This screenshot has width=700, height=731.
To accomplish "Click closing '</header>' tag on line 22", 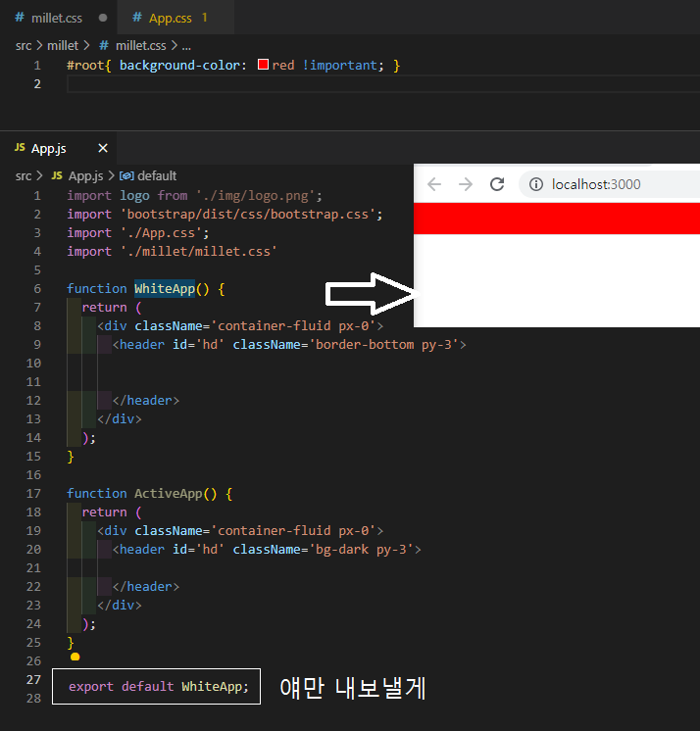I will (145, 587).
